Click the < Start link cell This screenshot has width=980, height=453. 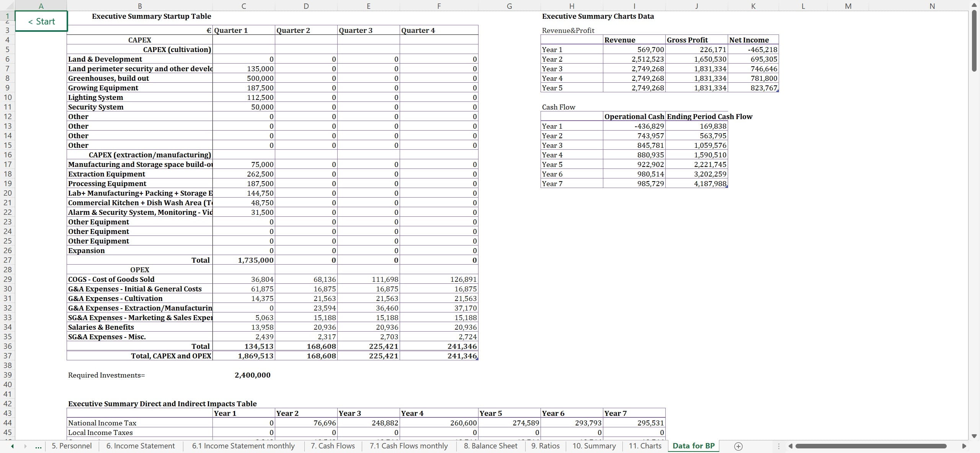tap(41, 21)
